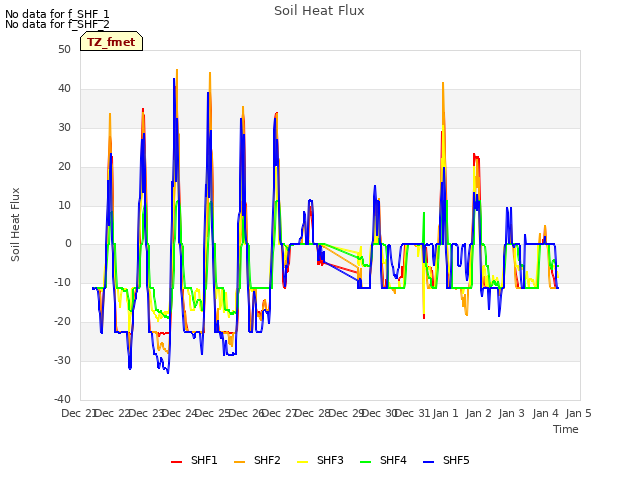Screen dimensions: 640x480
Task: Click the x-axis label Dec 28
Action: point(313,413)
